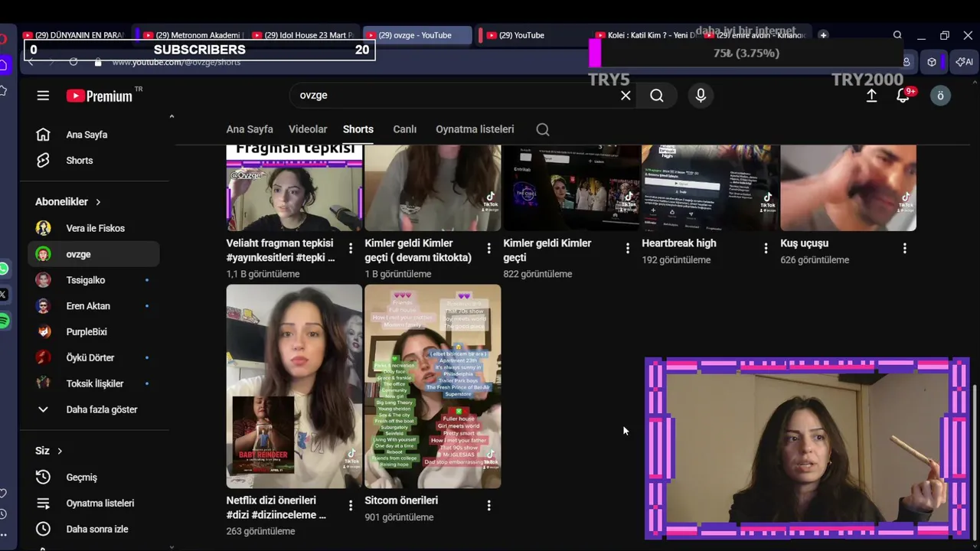The height and width of the screenshot is (551, 980).
Task: Switch to Kolei : Katil Kim browser tab
Action: click(645, 35)
